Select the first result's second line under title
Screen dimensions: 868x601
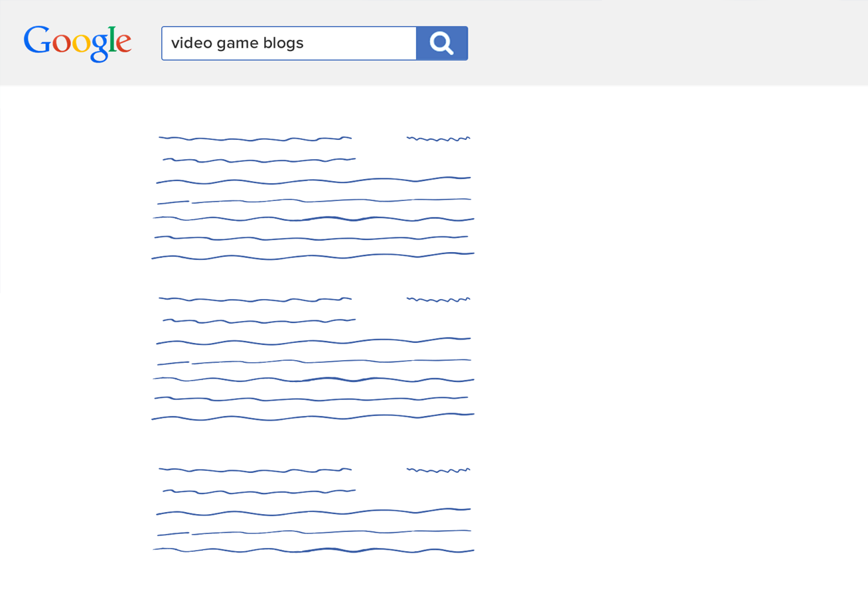click(259, 161)
